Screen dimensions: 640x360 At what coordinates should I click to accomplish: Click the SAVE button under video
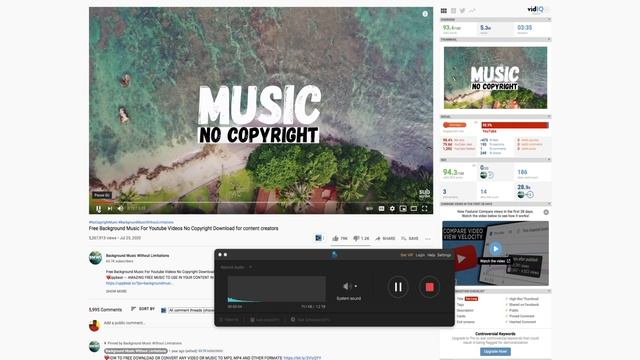click(410, 238)
